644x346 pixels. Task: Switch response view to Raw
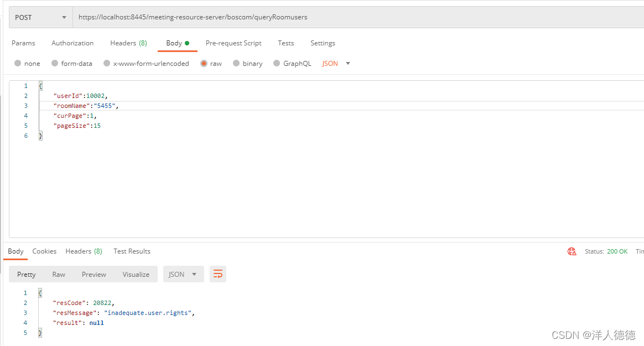[x=59, y=274]
